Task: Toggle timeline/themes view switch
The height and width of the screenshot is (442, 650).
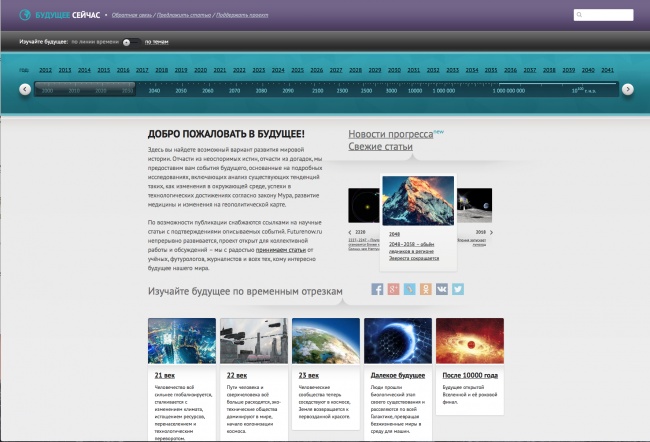Action: click(x=128, y=42)
